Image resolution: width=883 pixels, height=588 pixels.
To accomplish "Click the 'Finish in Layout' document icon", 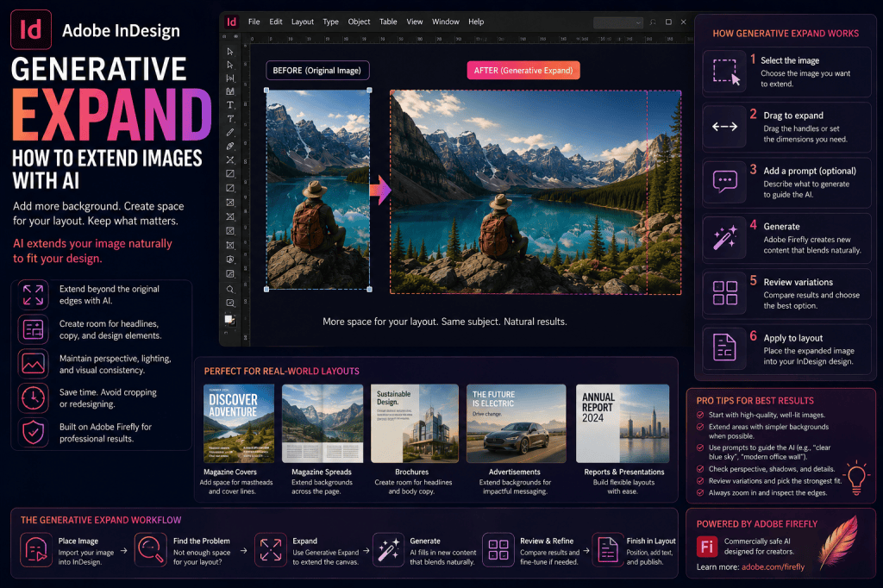I will [x=608, y=550].
